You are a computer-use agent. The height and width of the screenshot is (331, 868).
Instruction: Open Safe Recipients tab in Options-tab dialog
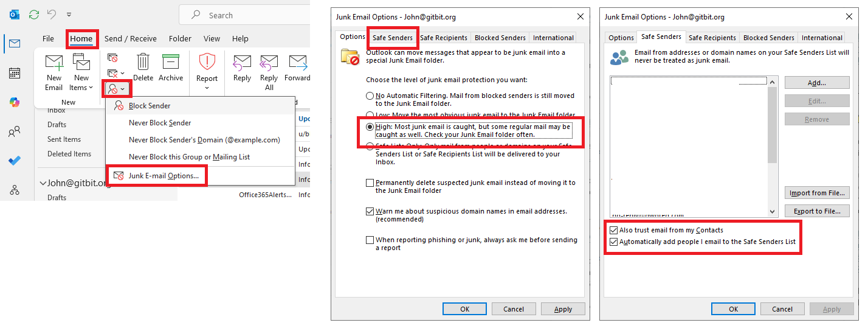[444, 38]
